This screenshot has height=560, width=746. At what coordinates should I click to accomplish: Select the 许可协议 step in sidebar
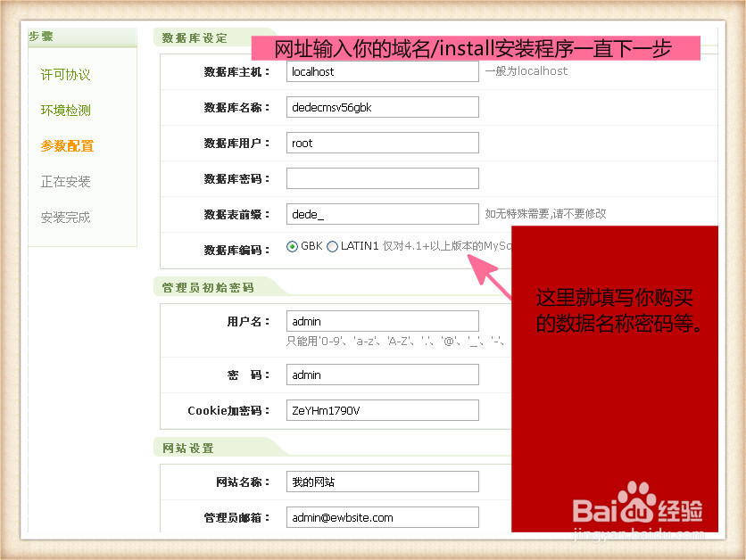[x=66, y=75]
